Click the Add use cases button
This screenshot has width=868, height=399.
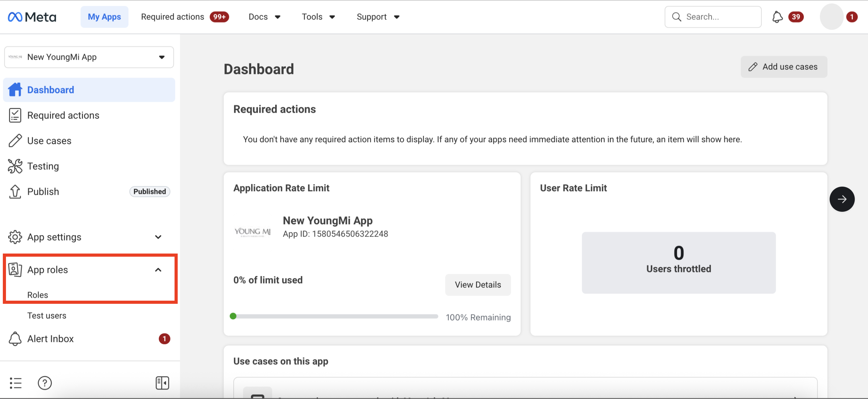(783, 67)
